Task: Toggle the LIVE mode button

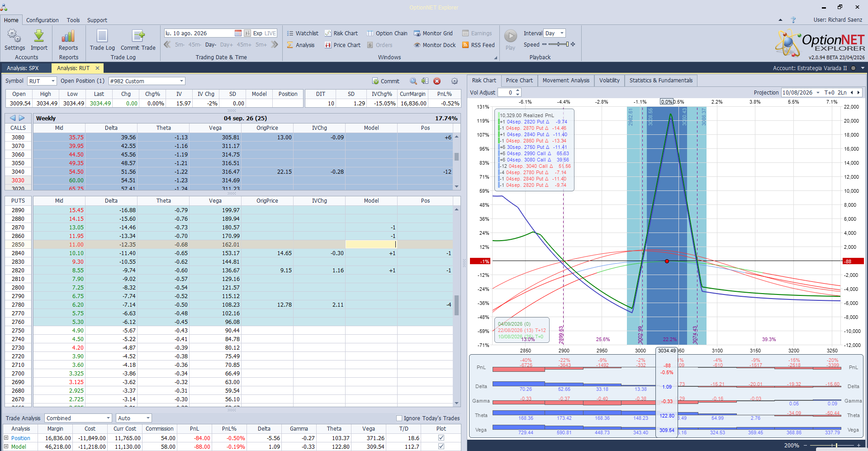Action: pyautogui.click(x=270, y=33)
